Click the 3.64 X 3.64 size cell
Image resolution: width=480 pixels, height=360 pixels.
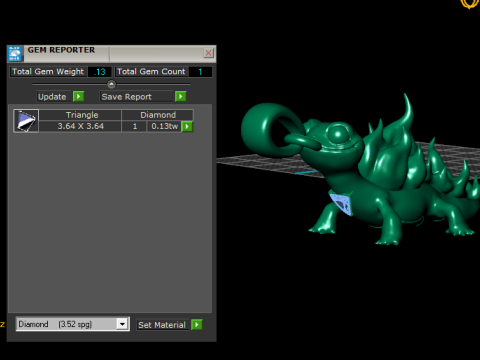80,126
